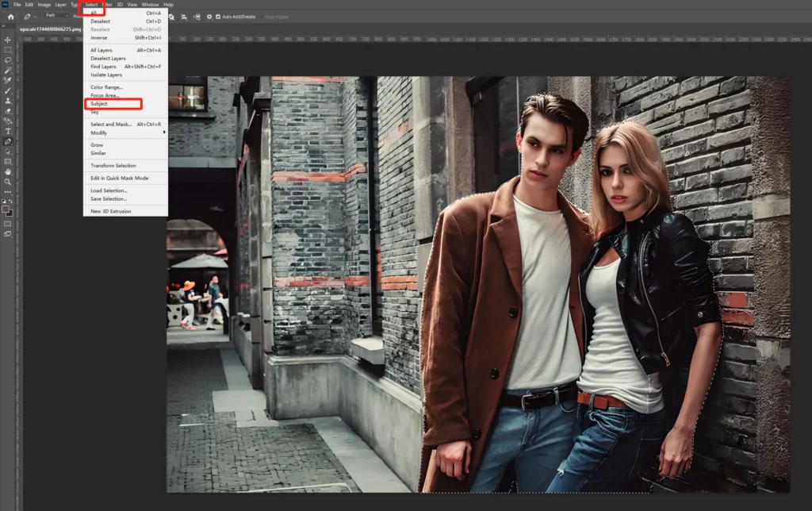
Task: Select the Rectangle shape tool
Action: pyautogui.click(x=8, y=162)
